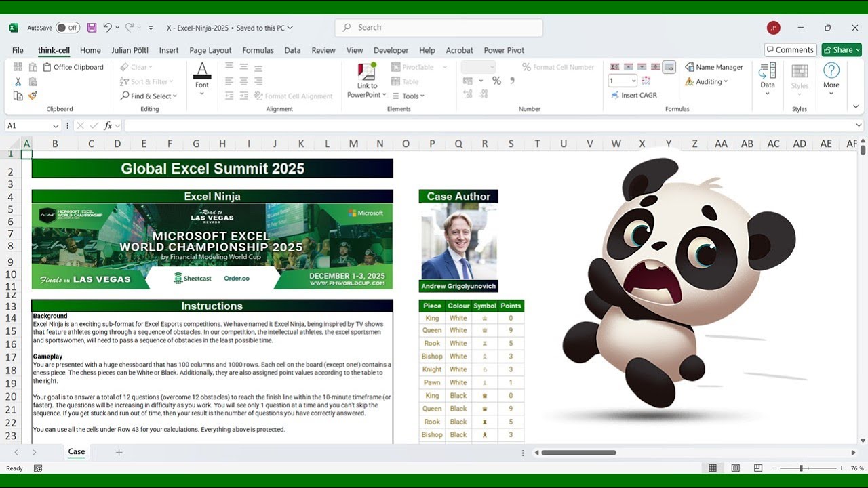Open the Julian Pöltl tab
The width and height of the screenshot is (868, 488).
[130, 50]
